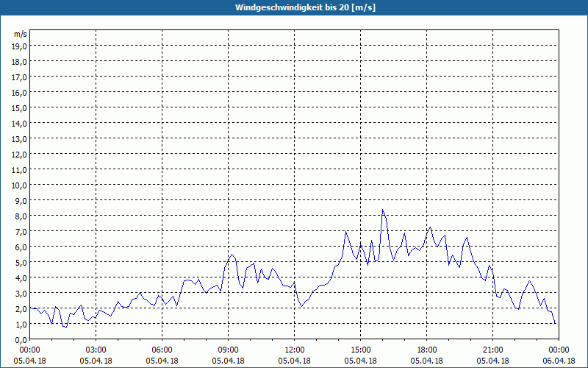Screen dimensions: 588x368
Task: Select the '0,0' y-axis origin label
Action: [21, 340]
